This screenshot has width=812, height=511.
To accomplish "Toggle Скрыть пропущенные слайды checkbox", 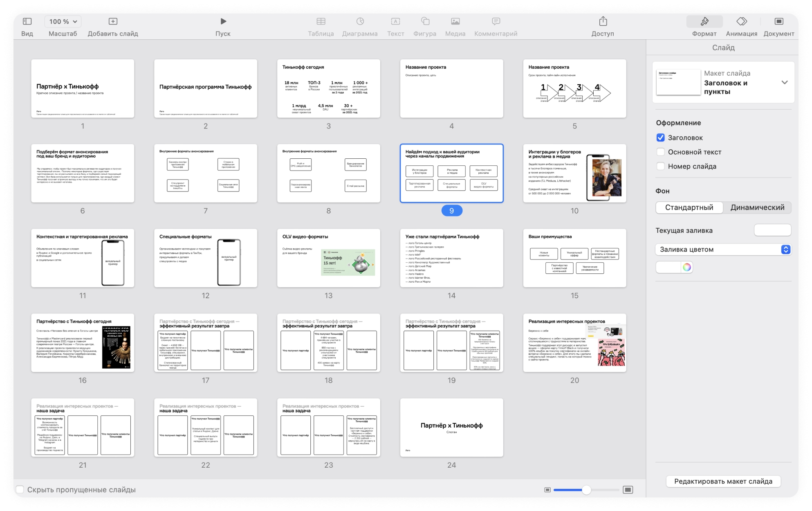I will tap(20, 489).
